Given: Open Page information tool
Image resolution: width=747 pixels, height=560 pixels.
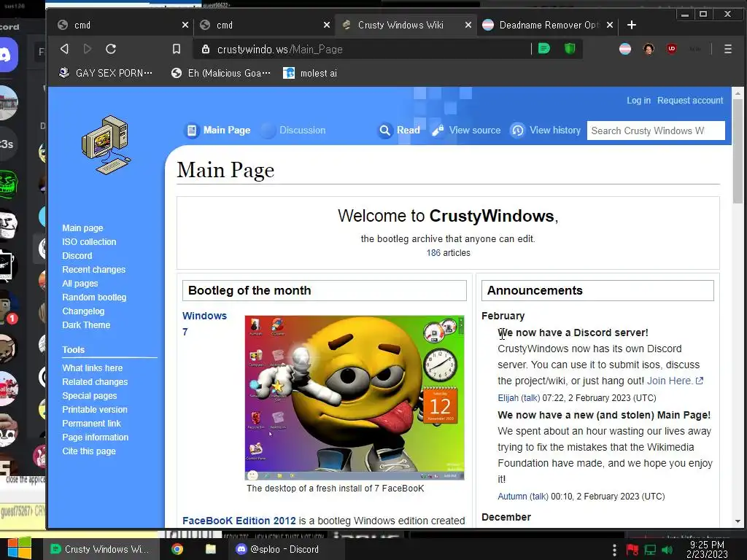Looking at the screenshot, I should click(96, 437).
